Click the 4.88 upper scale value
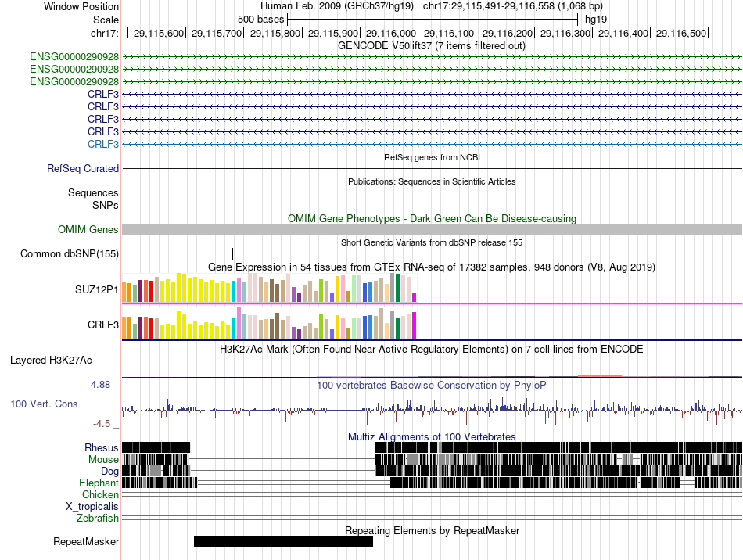This screenshot has height=560, width=743. (x=100, y=385)
